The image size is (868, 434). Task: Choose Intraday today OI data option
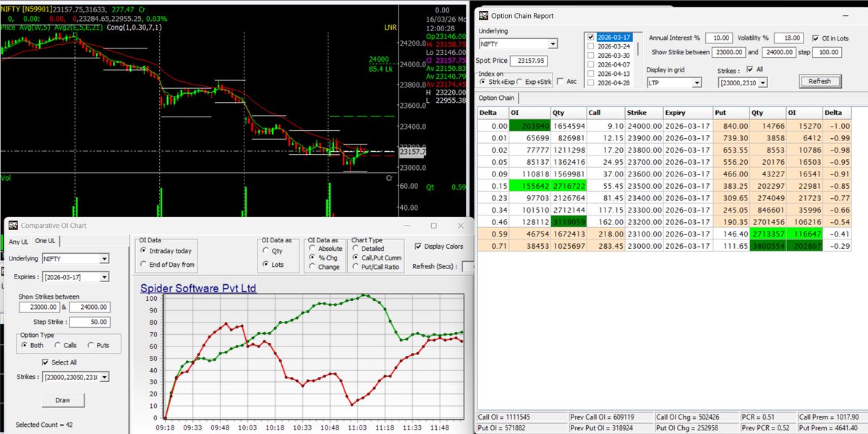coord(143,251)
